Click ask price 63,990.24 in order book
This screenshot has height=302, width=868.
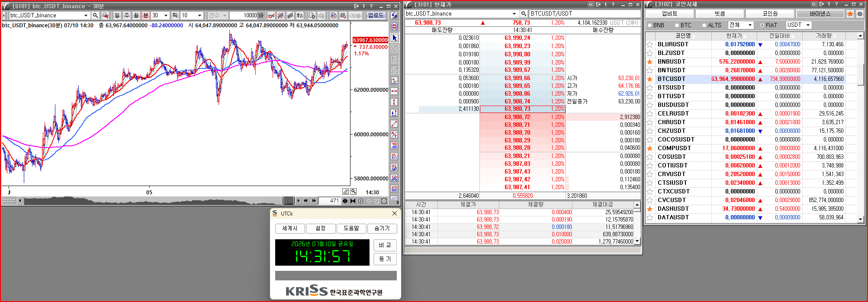(x=517, y=38)
